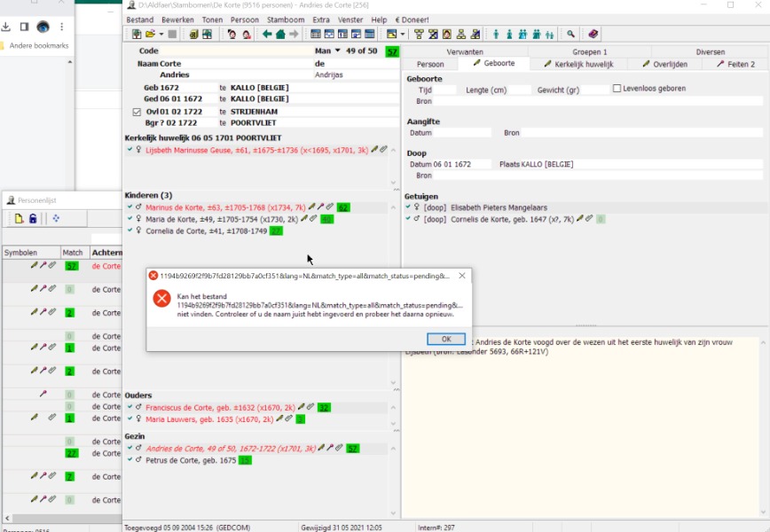Image resolution: width=770 pixels, height=532 pixels.
Task: Toggle checkmark before Marinus de Korte
Action: [130, 207]
